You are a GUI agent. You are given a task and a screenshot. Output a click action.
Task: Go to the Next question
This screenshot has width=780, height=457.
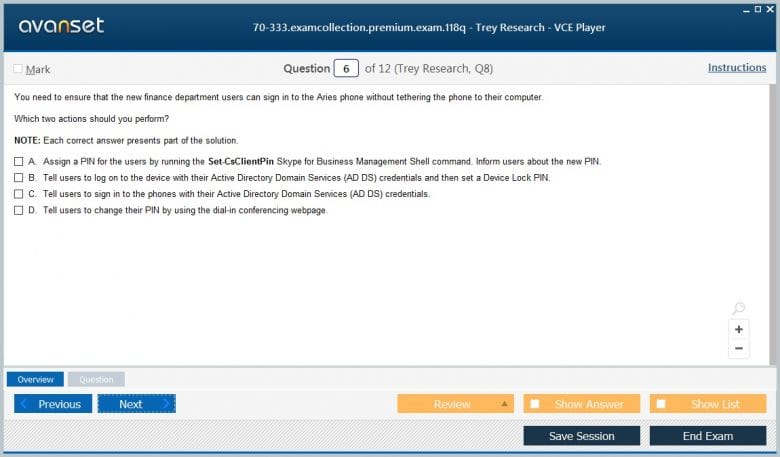pos(137,404)
